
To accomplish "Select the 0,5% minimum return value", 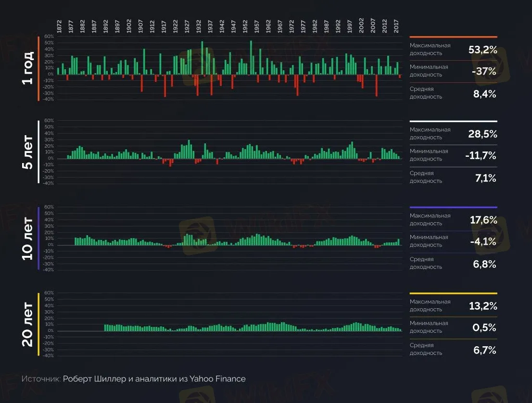I will (x=483, y=327).
